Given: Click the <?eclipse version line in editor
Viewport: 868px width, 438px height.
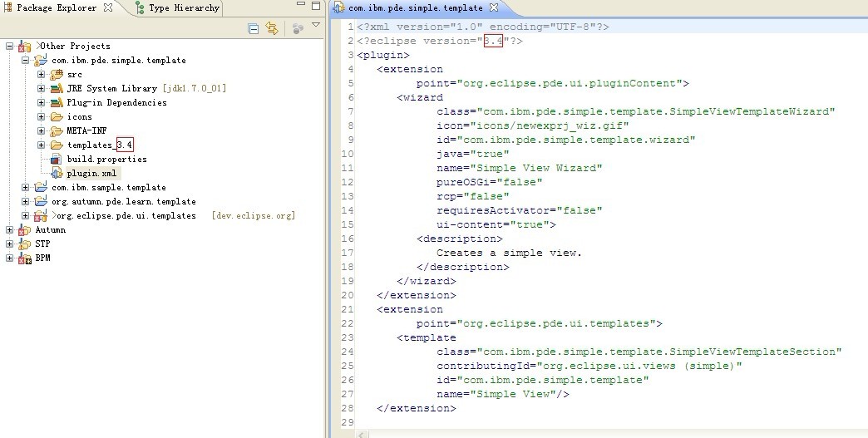Looking at the screenshot, I should (440, 41).
